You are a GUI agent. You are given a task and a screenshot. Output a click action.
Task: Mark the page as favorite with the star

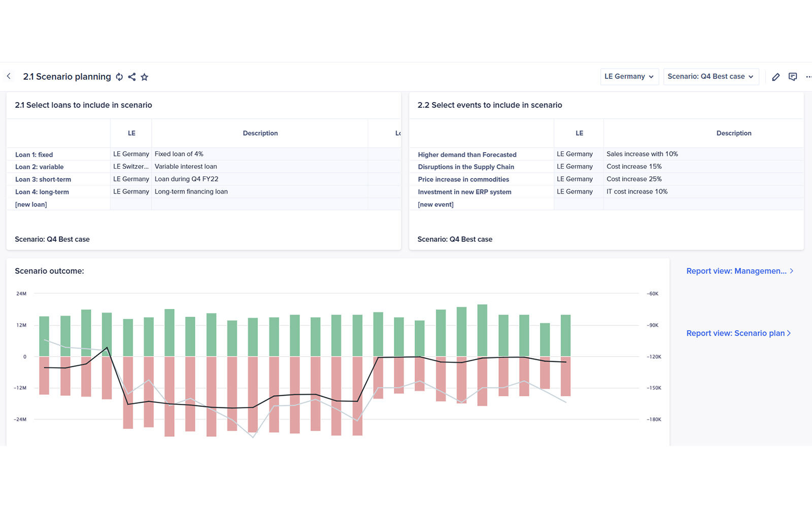[145, 77]
